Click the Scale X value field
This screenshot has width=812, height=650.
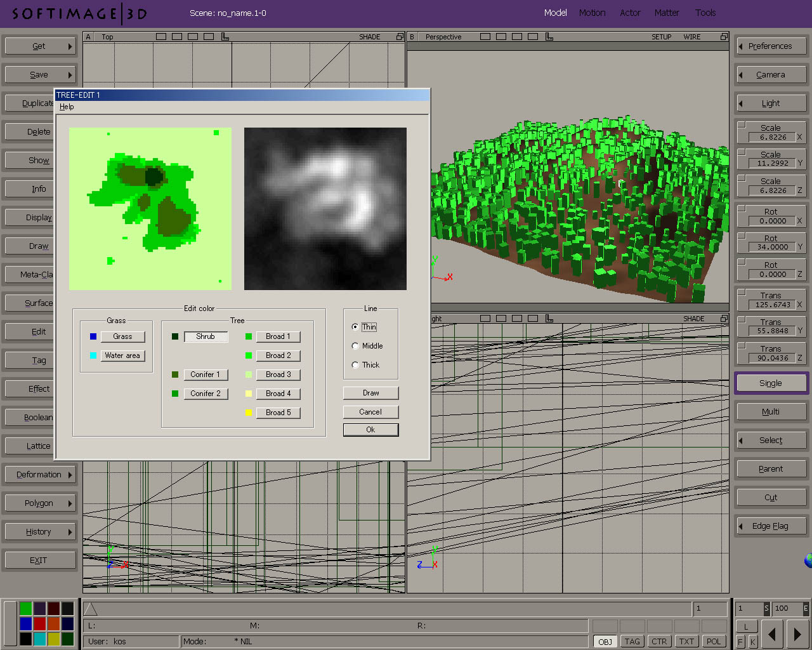pos(773,137)
